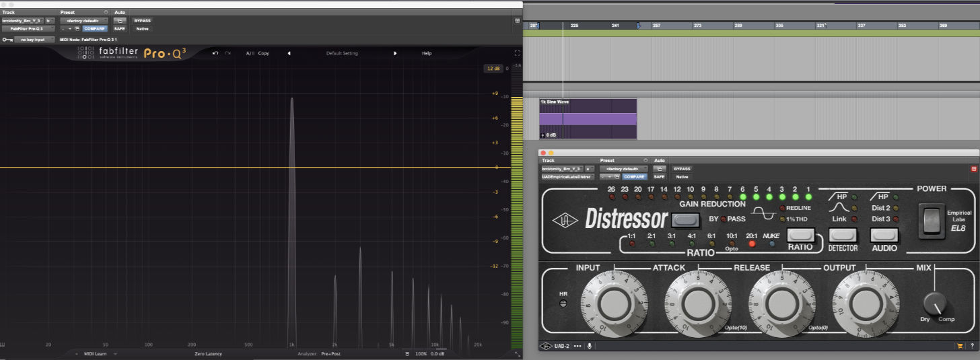Image resolution: width=980 pixels, height=360 pixels.
Task: Toggle COMPARE in Distressor header
Action: coord(635,176)
